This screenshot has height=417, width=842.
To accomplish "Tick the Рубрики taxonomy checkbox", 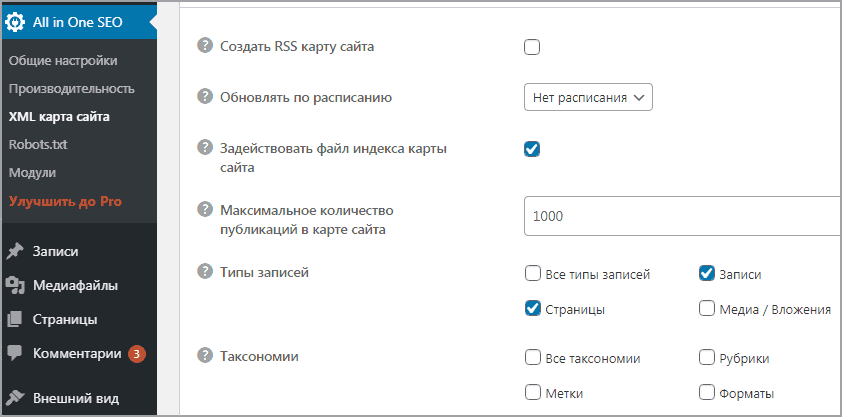I will click(707, 358).
